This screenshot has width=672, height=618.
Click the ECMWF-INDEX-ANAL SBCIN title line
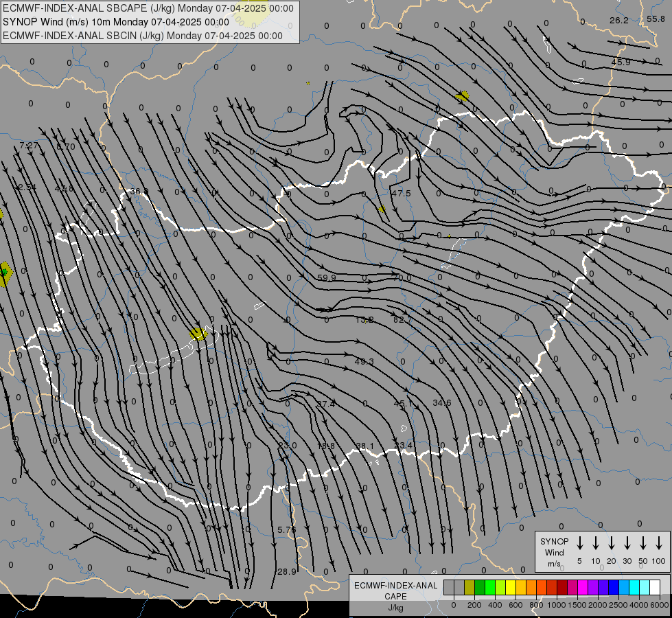143,36
